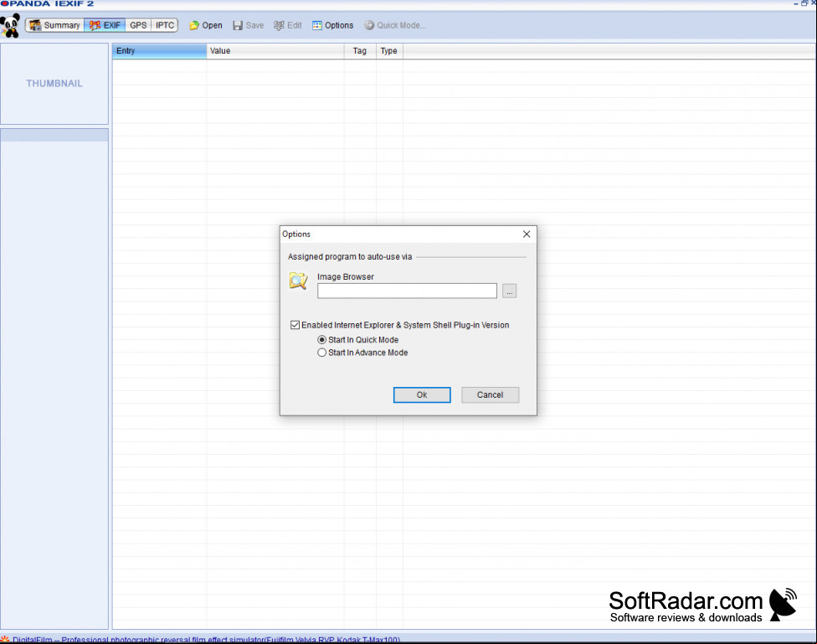Switch to the Summary tab
The width and height of the screenshot is (817, 644).
[54, 25]
